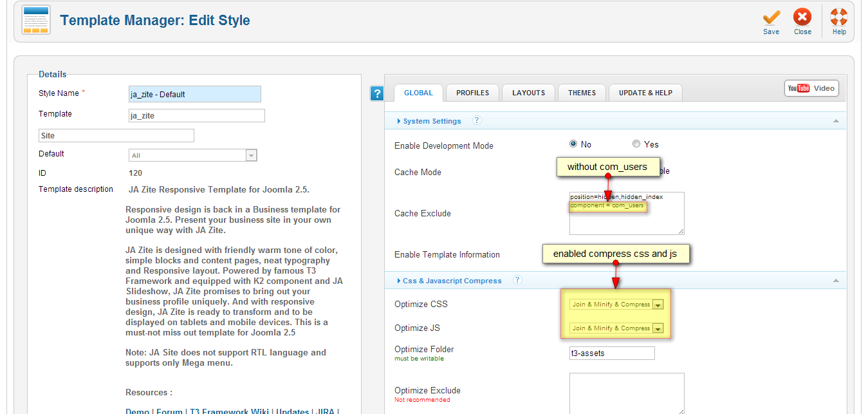Collapse Css & Javascript Compress using right arrow
The width and height of the screenshot is (868, 414).
835,281
